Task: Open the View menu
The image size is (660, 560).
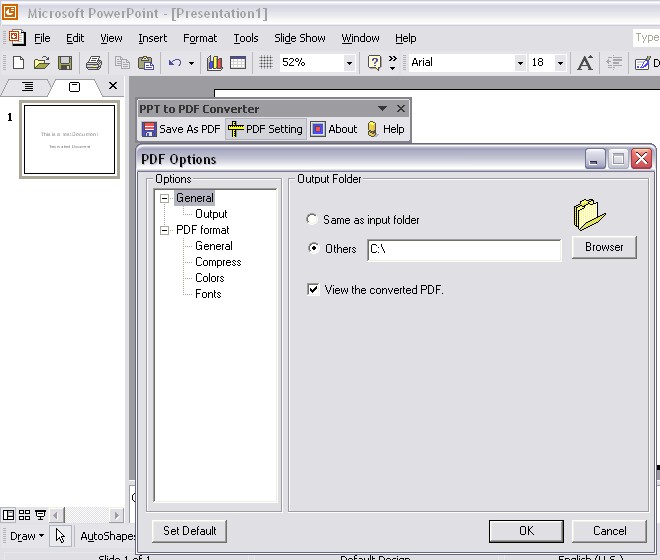Action: [111, 38]
